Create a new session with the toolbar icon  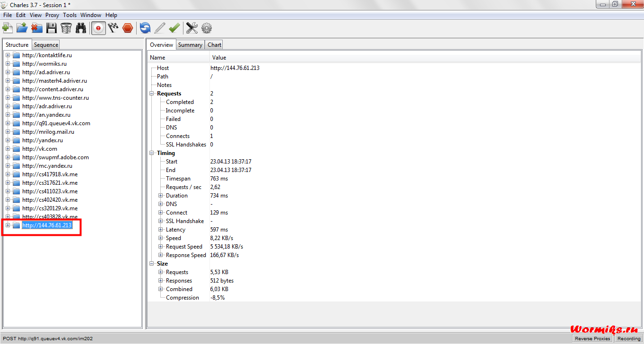(8, 28)
